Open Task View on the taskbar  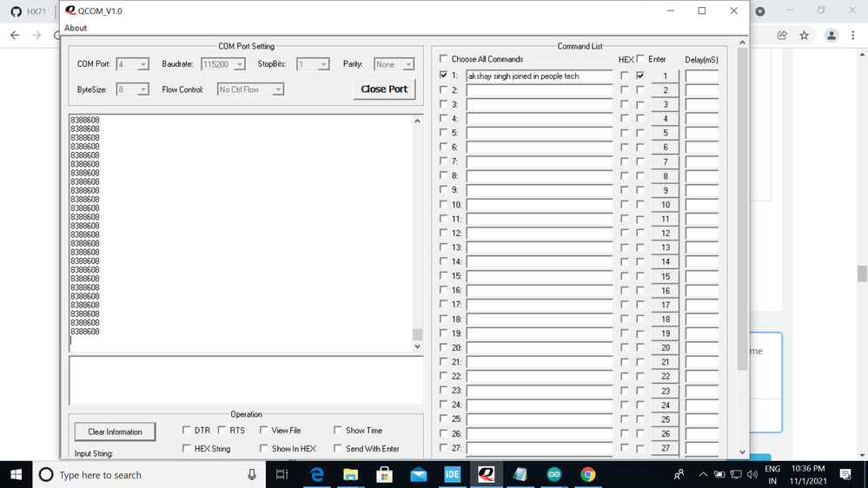tap(282, 475)
